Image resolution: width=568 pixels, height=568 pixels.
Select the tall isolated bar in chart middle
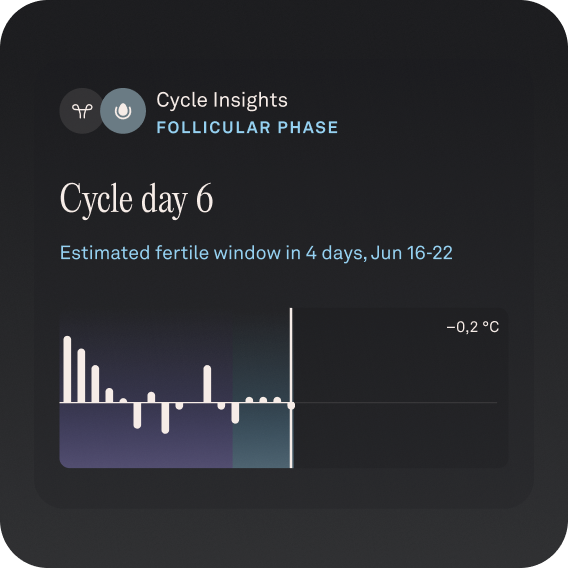click(207, 384)
